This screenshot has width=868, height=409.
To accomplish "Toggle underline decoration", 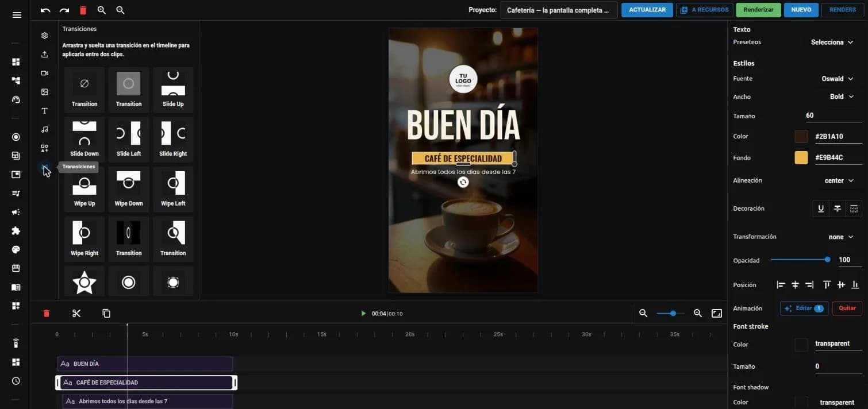I will [821, 209].
